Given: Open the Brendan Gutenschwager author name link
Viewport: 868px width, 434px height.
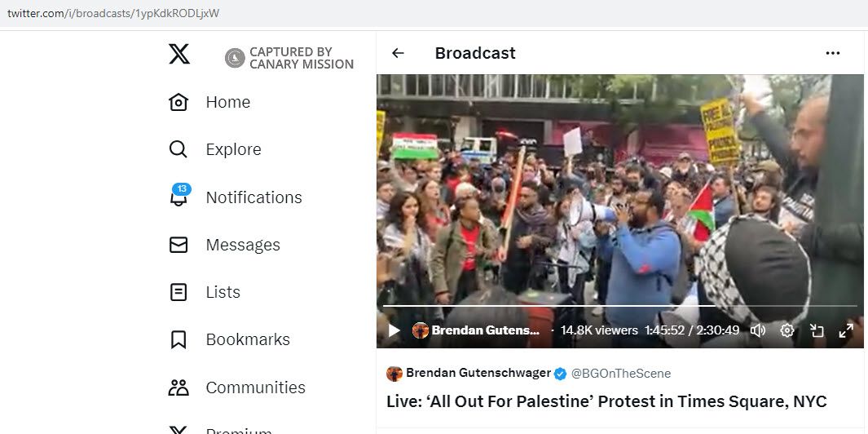Looking at the screenshot, I should (x=478, y=373).
